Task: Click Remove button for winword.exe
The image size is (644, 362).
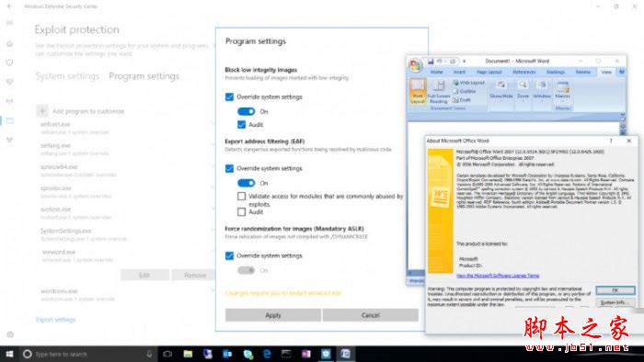Action: point(195,275)
